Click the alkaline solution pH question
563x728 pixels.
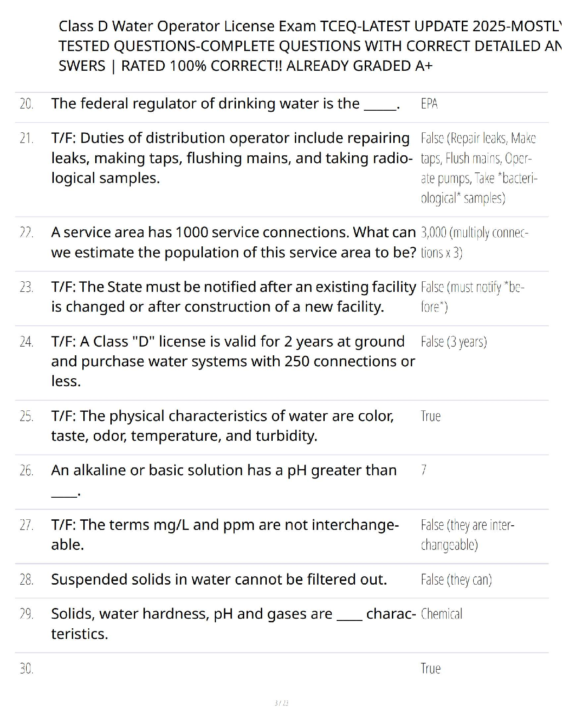[224, 471]
